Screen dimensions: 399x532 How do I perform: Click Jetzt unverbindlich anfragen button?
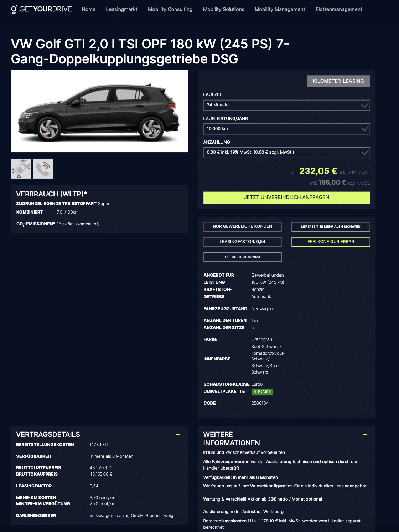pyautogui.click(x=287, y=198)
